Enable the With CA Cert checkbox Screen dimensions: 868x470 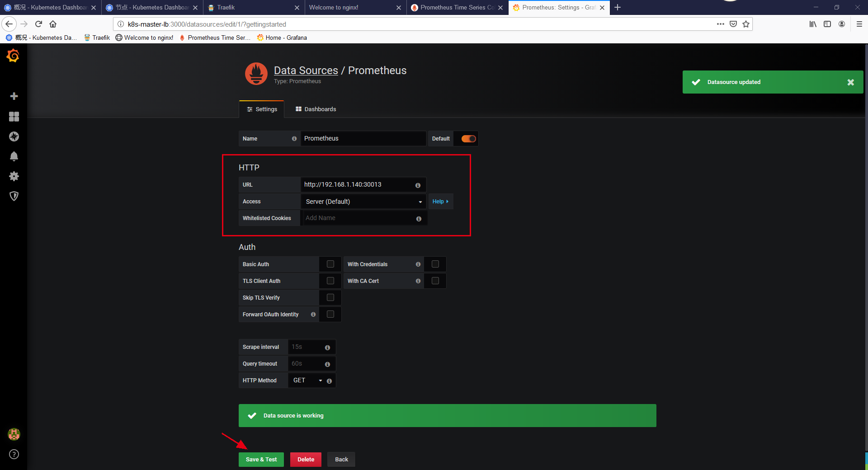click(x=435, y=281)
